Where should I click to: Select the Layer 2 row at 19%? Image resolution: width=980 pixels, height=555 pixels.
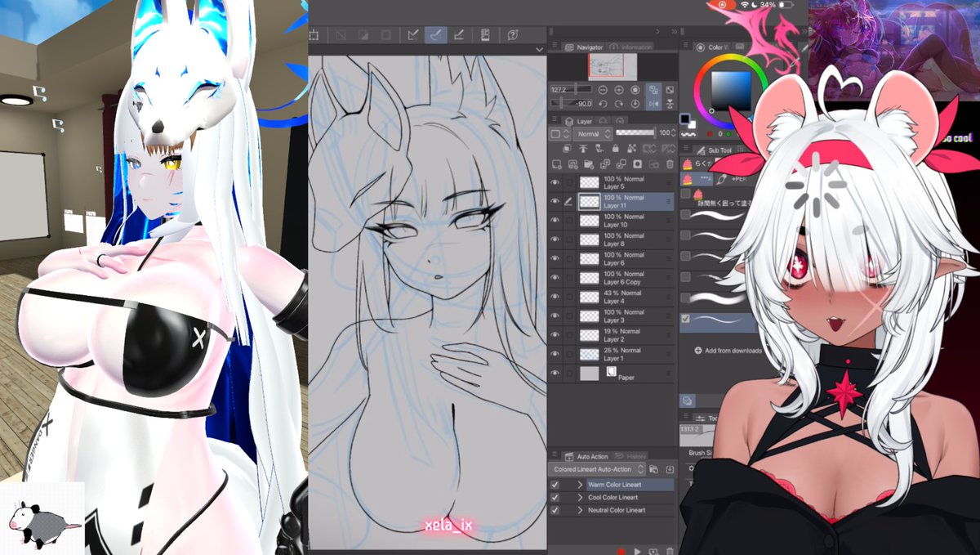612,335
